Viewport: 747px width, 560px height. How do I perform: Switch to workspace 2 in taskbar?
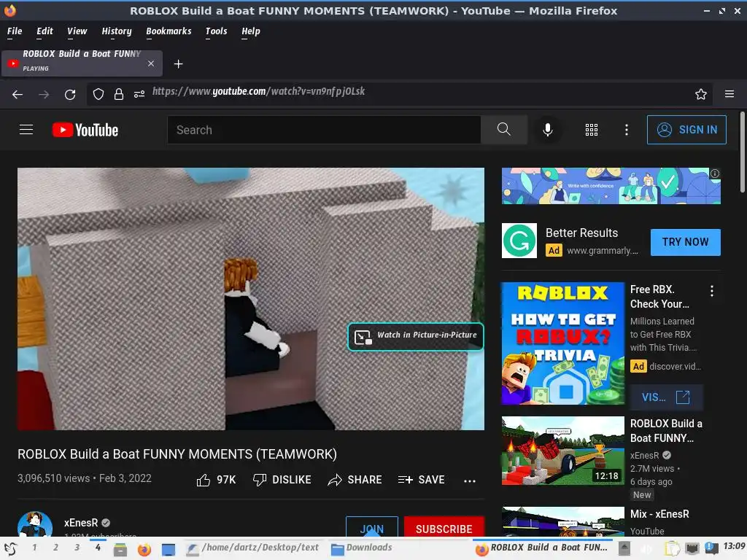pyautogui.click(x=55, y=548)
